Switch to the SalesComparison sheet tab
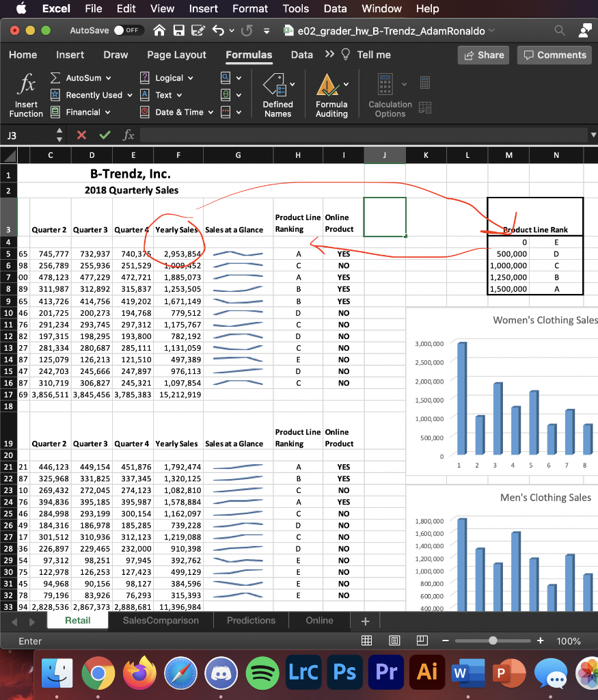 pos(161,620)
